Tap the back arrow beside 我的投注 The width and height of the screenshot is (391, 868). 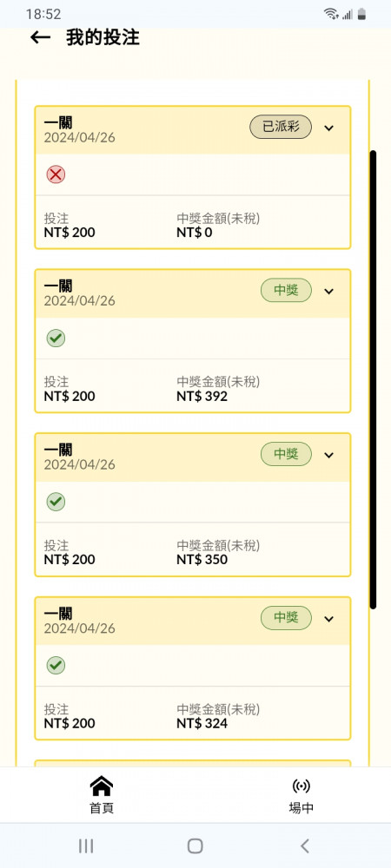[x=41, y=37]
